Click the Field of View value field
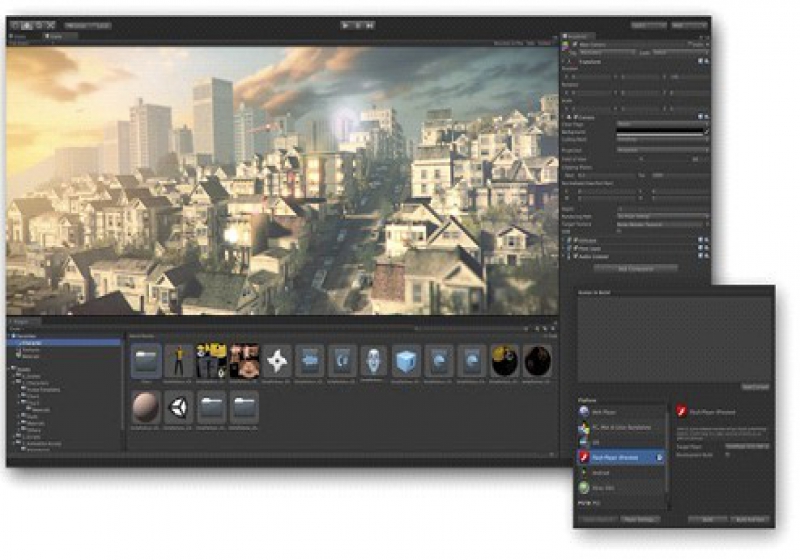This screenshot has width=800, height=560. click(698, 159)
